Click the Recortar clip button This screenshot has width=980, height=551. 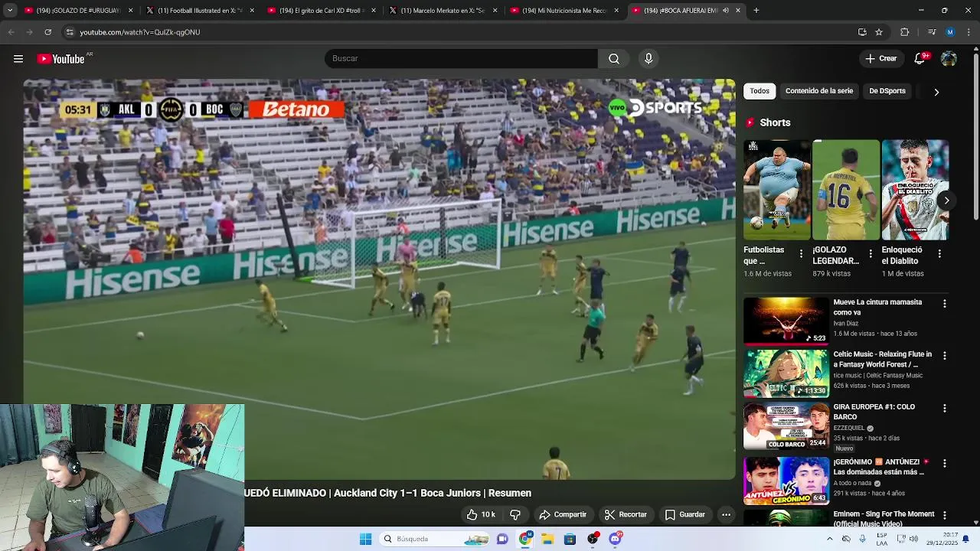[625, 515]
